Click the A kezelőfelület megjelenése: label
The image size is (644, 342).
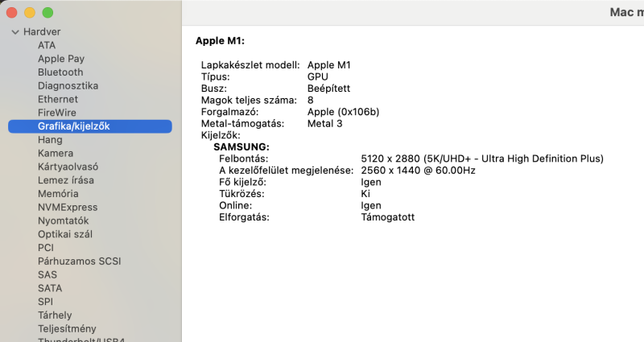(287, 171)
